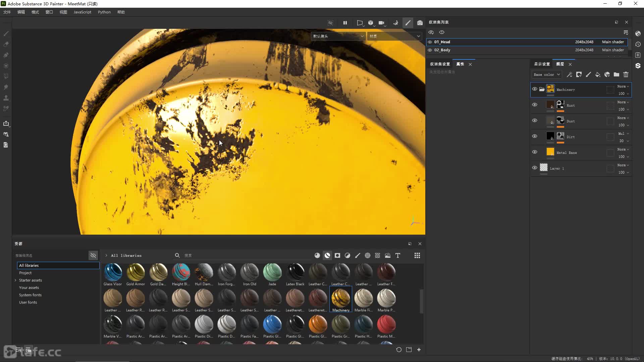Expand the Starter assets tree item
Viewport: 644px width, 362px height.
tap(15, 280)
